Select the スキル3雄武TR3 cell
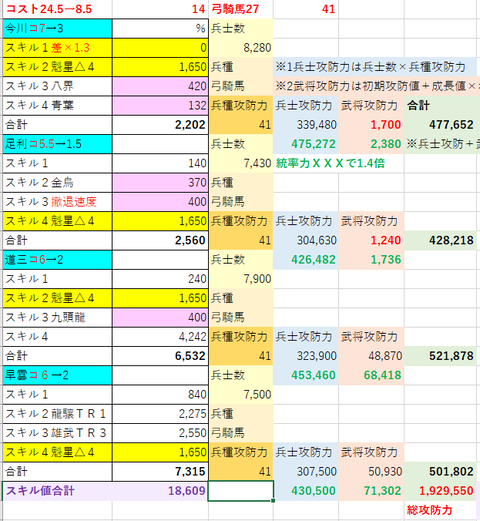The width and height of the screenshot is (480, 521). tap(57, 433)
